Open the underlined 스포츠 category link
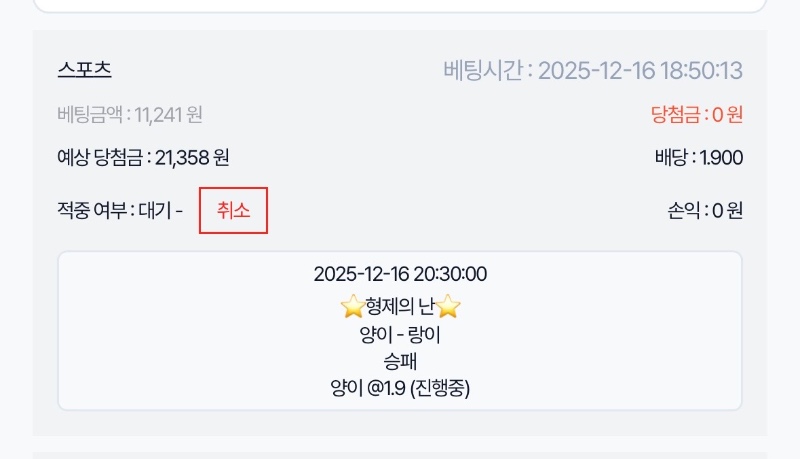The image size is (800, 459). pyautogui.click(x=85, y=70)
